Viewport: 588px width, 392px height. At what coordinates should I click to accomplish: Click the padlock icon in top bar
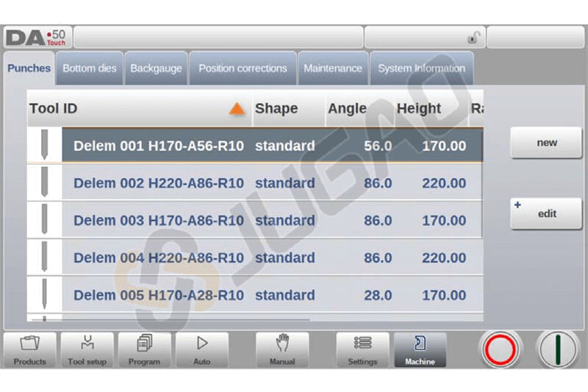tap(473, 38)
